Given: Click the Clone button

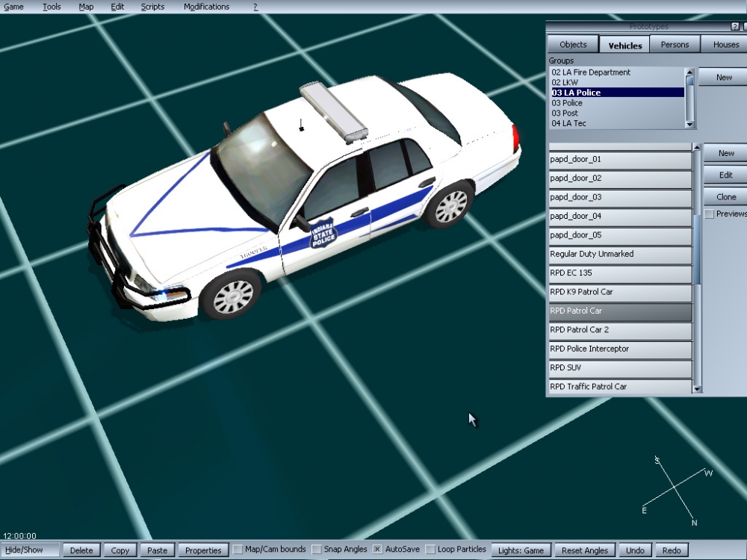Looking at the screenshot, I should coord(725,196).
